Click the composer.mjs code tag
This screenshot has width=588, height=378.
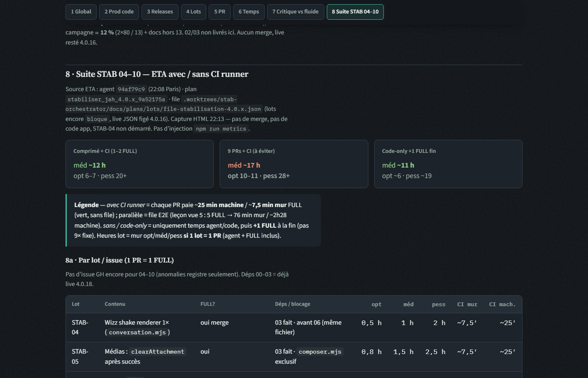coord(320,352)
